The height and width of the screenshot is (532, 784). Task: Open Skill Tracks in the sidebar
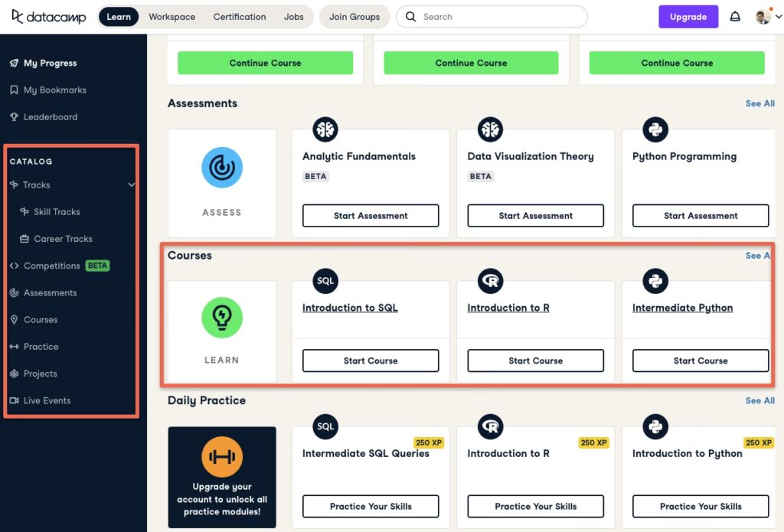pyautogui.click(x=56, y=212)
